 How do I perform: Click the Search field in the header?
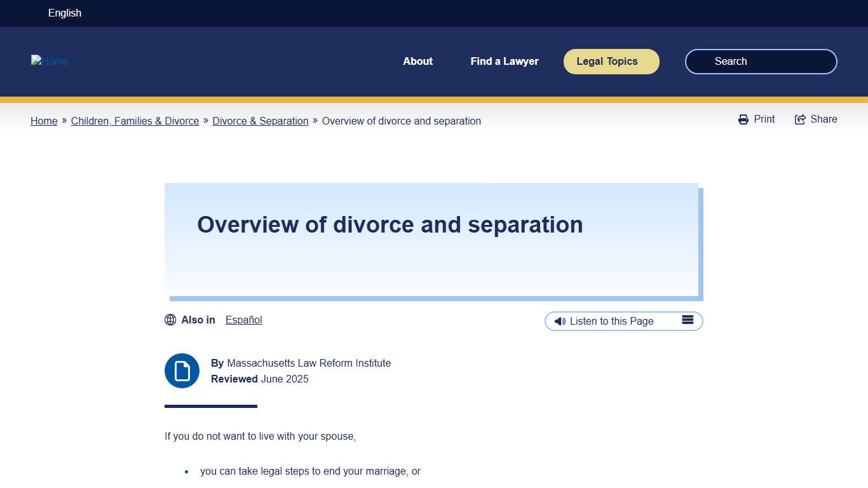pos(760,61)
